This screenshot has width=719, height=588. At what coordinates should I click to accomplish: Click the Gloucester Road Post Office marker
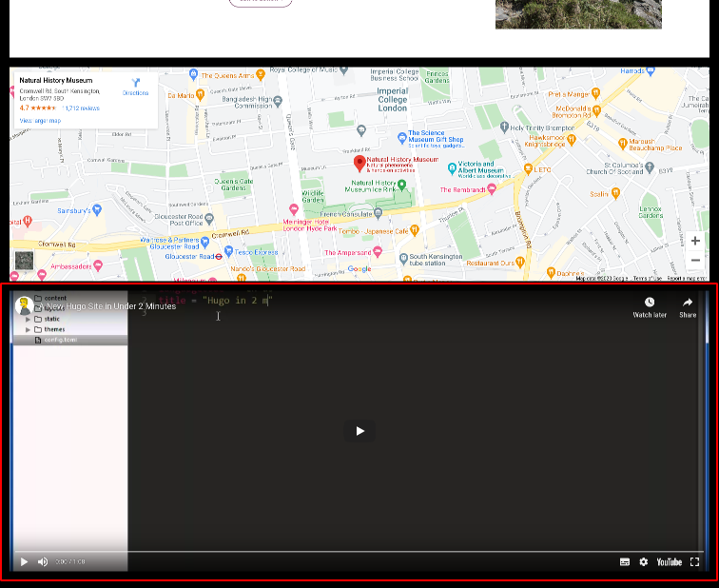pos(209,218)
